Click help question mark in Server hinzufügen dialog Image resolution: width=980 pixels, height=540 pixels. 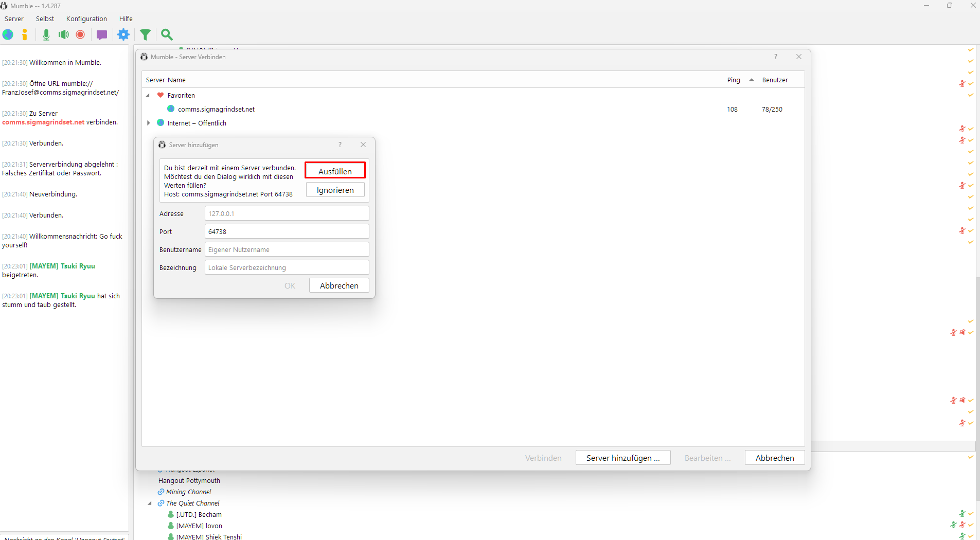[340, 145]
